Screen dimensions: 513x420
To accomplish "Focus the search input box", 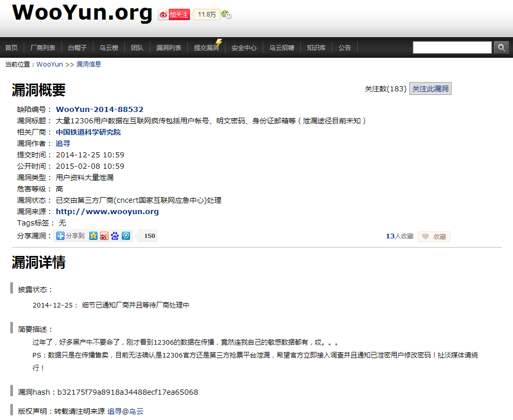I will [x=452, y=48].
